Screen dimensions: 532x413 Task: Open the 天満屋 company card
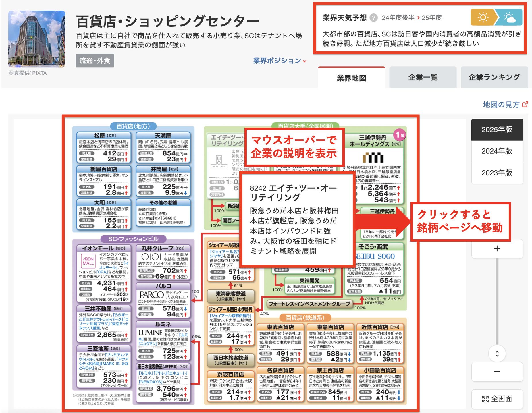[x=163, y=148]
